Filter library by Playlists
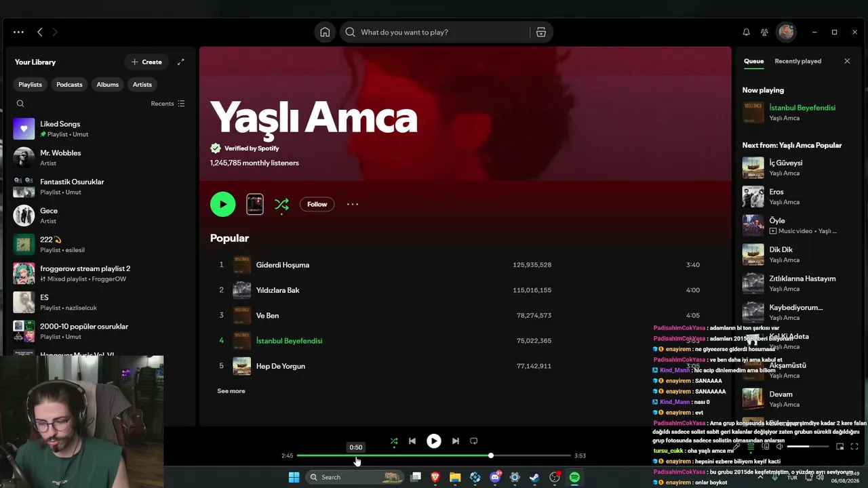Image resolution: width=868 pixels, height=488 pixels. tap(30, 85)
